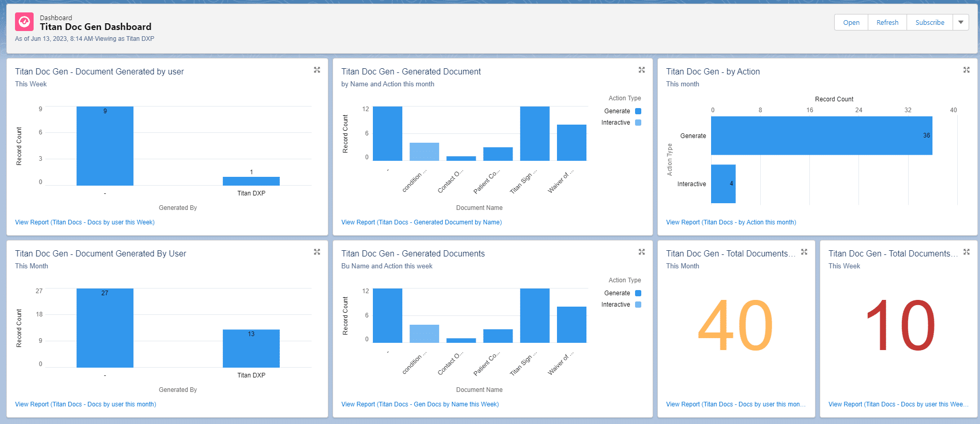The image size is (980, 424).
Task: Expand the Generated Document by Name widget
Action: pyautogui.click(x=641, y=70)
